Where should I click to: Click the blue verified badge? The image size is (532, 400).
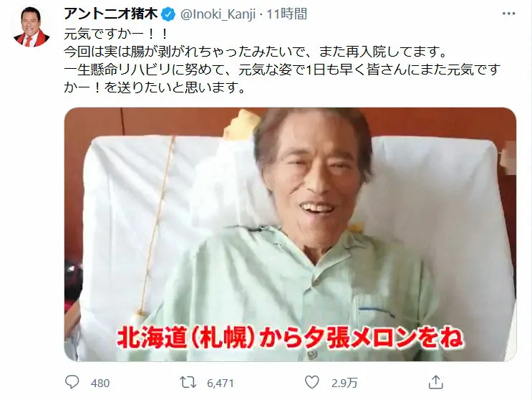pyautogui.click(x=168, y=14)
